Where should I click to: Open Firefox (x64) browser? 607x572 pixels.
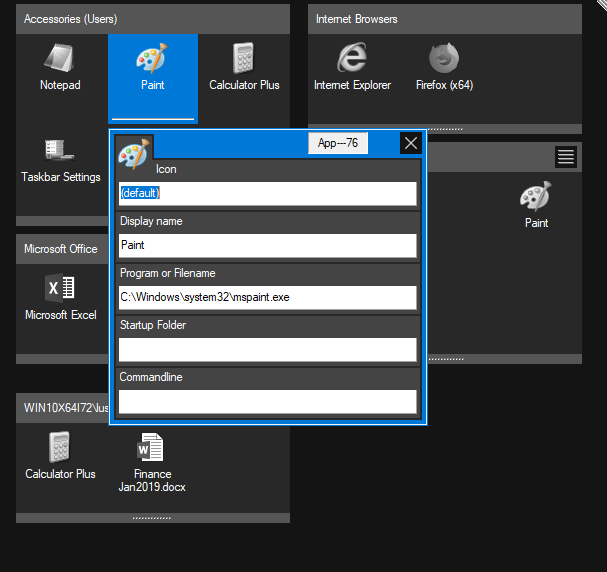tap(444, 68)
